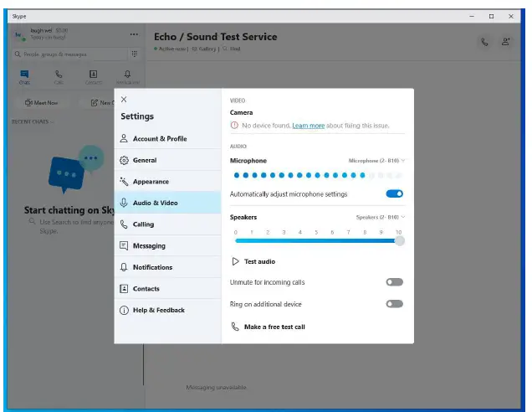Viewport: 532px width, 412px height.
Task: Minimize the Skype window
Action: click(x=472, y=16)
